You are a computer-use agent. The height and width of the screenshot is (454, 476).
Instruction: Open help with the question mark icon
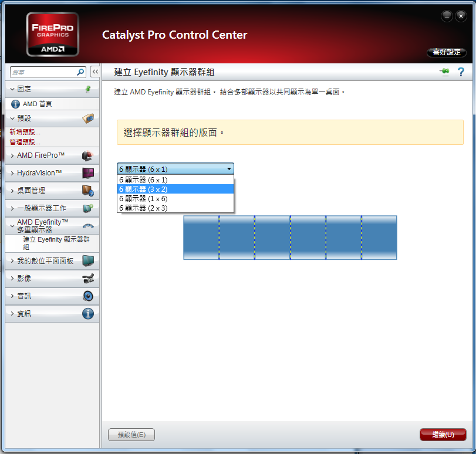[461, 72]
